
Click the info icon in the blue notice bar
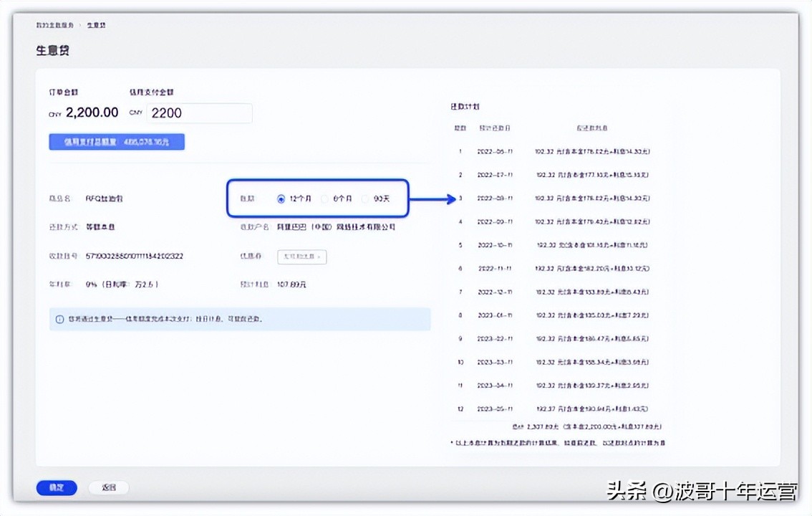[x=59, y=319]
